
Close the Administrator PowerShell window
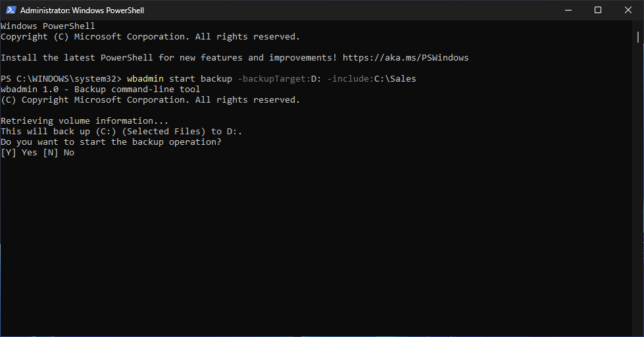point(628,10)
